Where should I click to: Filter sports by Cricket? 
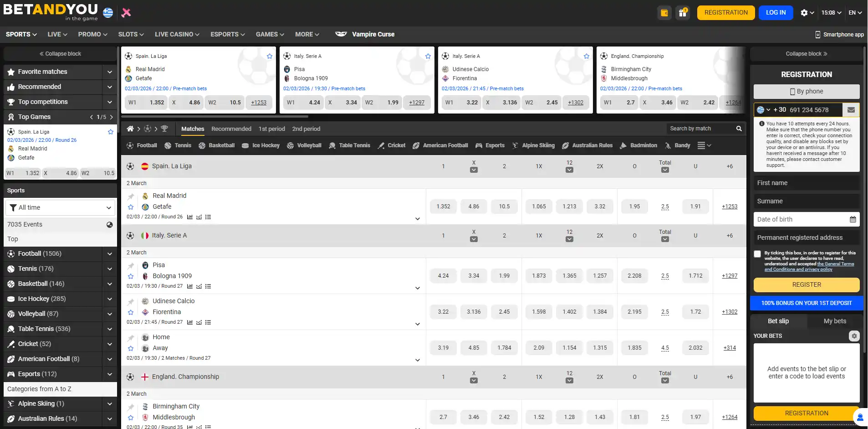[392, 145]
